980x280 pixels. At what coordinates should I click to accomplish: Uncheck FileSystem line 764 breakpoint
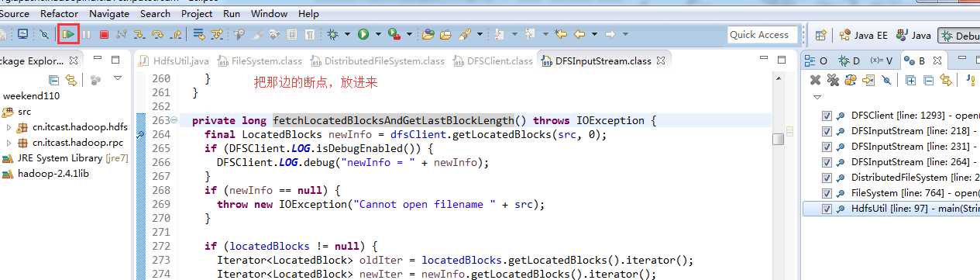point(827,193)
